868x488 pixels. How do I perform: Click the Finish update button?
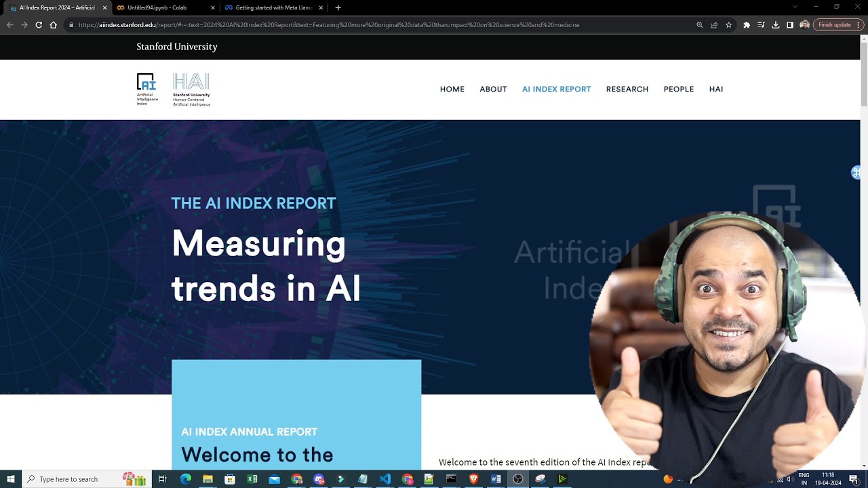838,25
